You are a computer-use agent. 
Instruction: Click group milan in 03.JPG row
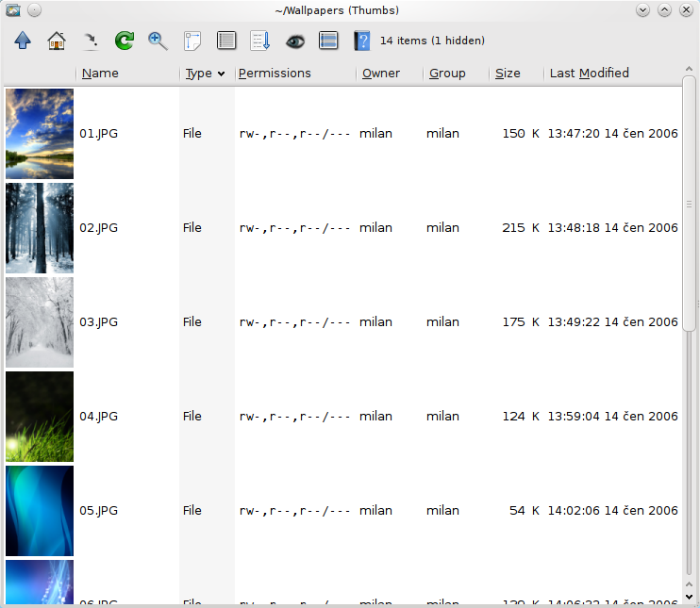(442, 321)
